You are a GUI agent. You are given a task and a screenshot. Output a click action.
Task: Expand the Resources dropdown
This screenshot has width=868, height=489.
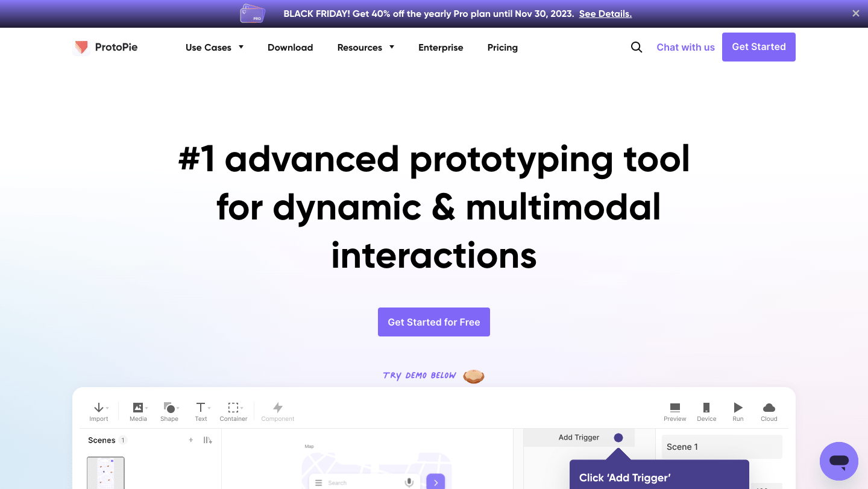click(365, 47)
